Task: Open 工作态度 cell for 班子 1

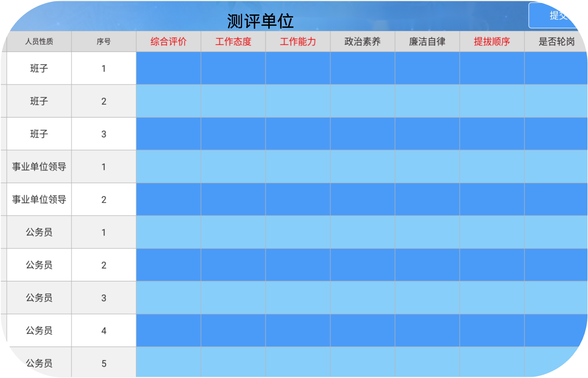Action: coord(233,68)
